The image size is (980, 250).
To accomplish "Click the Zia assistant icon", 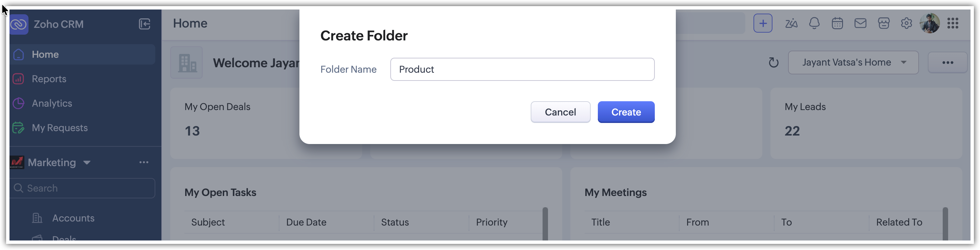I will [x=791, y=24].
